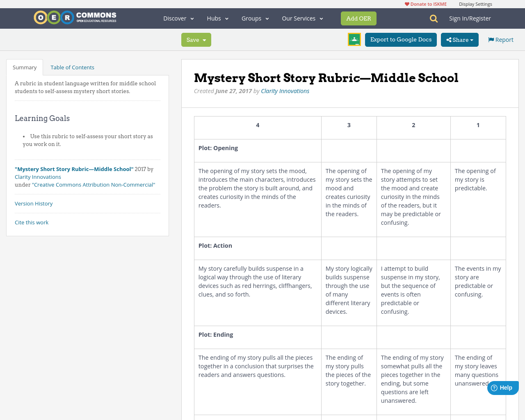This screenshot has width=525, height=420.
Task: Follow the Clarity Innovations author link
Action: (x=285, y=90)
